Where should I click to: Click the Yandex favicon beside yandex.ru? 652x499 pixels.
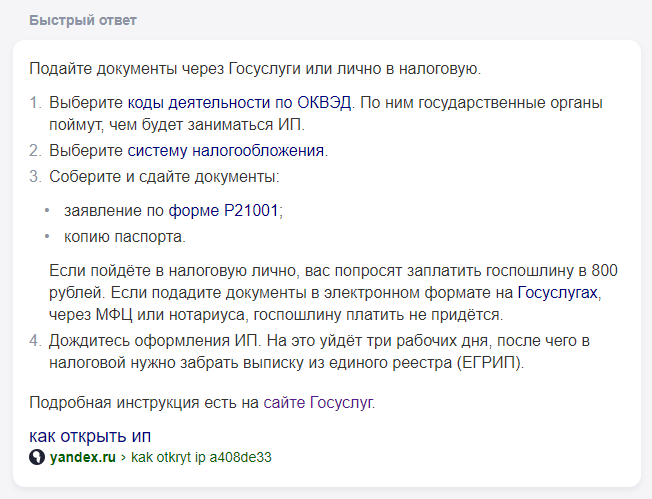point(37,457)
